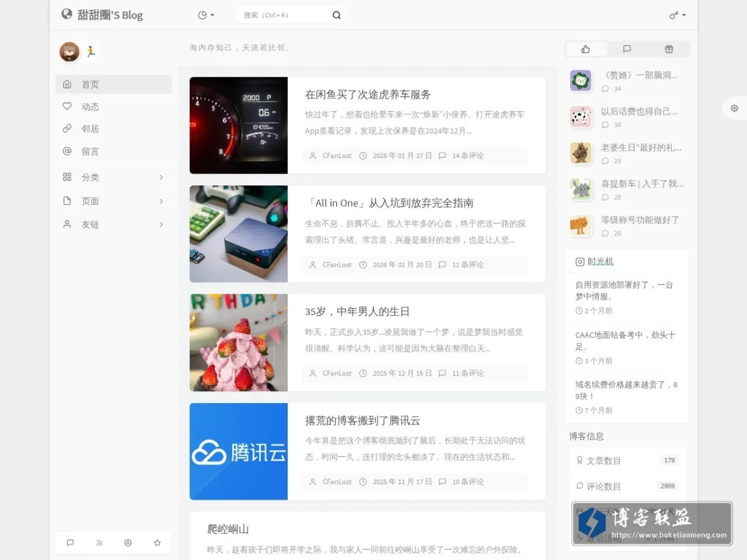Open post 35岁，中年男人的生日

click(357, 312)
